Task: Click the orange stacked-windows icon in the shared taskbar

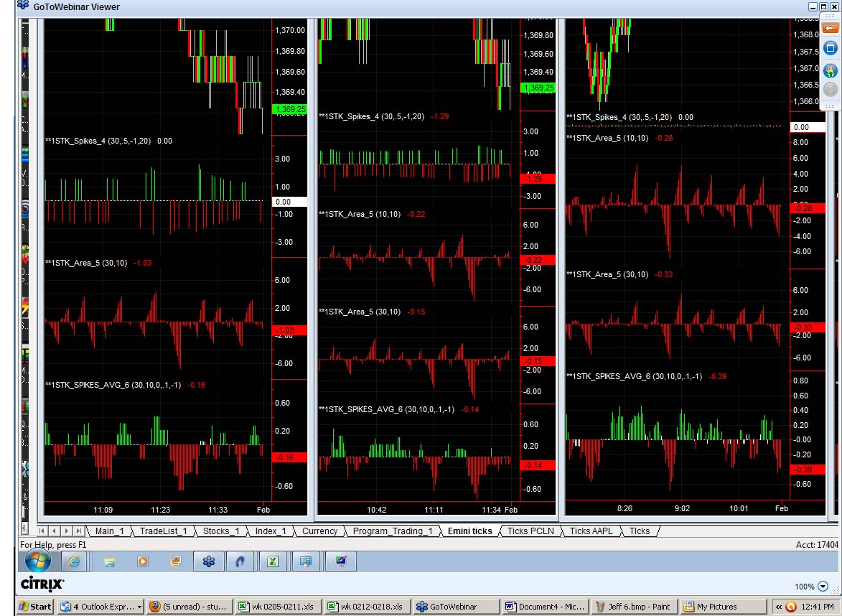Action: click(176, 561)
